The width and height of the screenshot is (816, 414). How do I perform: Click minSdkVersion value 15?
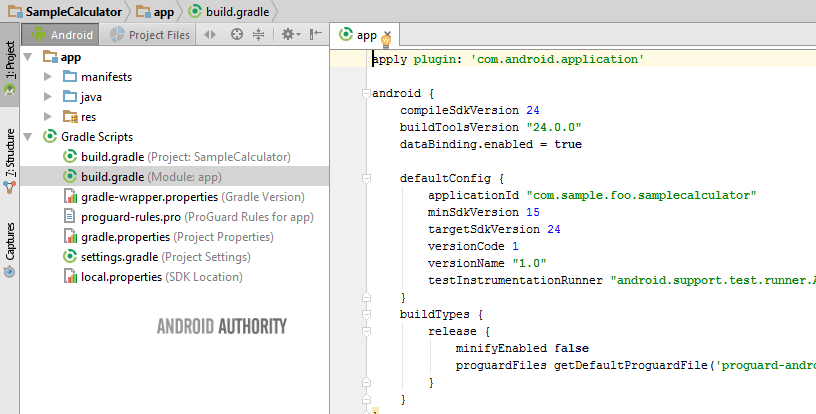pyautogui.click(x=532, y=212)
